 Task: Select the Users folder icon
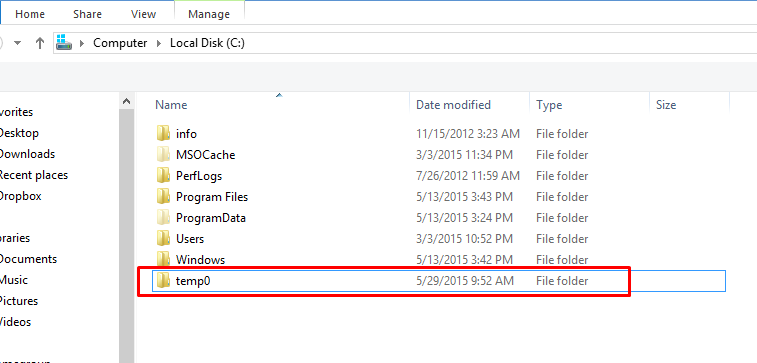click(164, 238)
